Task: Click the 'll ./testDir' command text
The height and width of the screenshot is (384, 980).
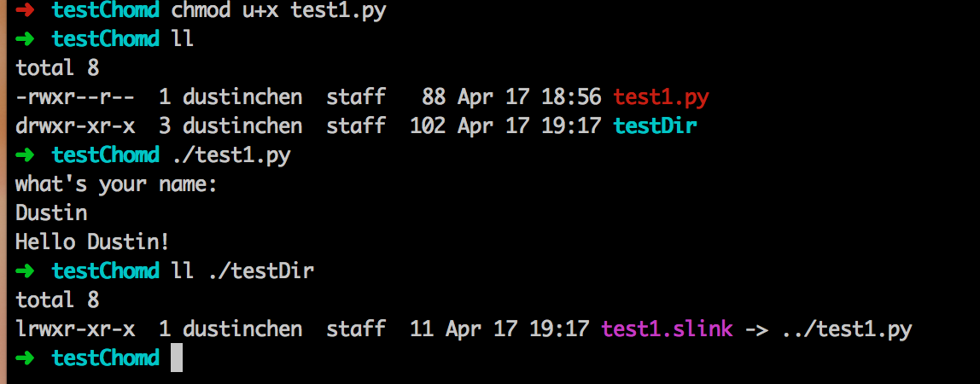Action: click(x=242, y=271)
